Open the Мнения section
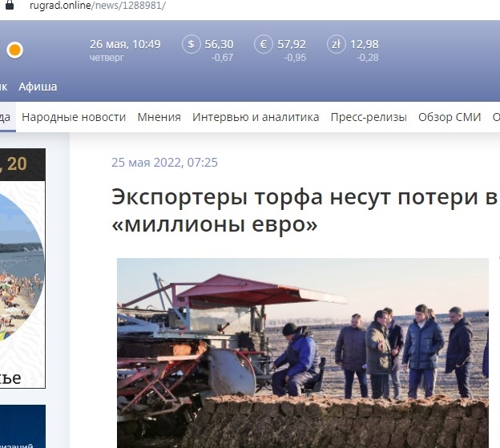 tap(159, 117)
